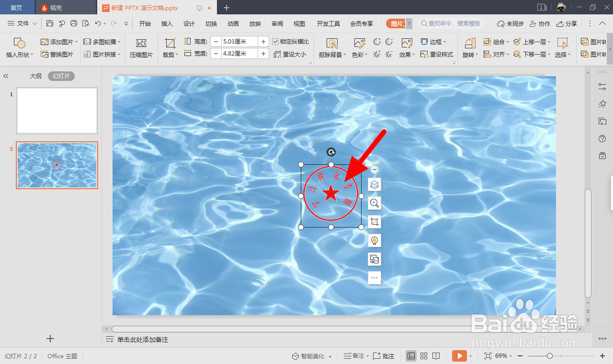
Task: Switch slide panel to 大纲 outline
Action: [x=36, y=76]
